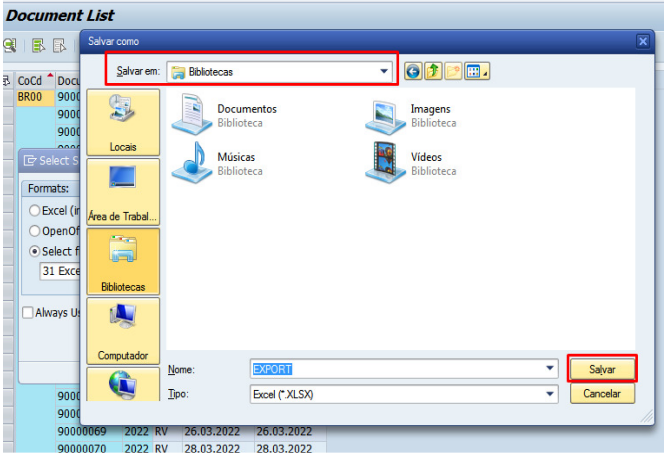Open Computador in places sidebar
The height and width of the screenshot is (457, 666).
(123, 331)
